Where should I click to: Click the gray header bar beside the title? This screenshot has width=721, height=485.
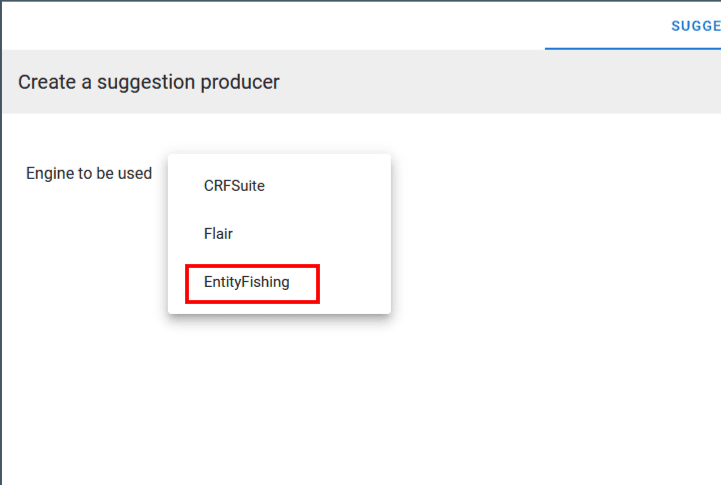[x=500, y=82]
